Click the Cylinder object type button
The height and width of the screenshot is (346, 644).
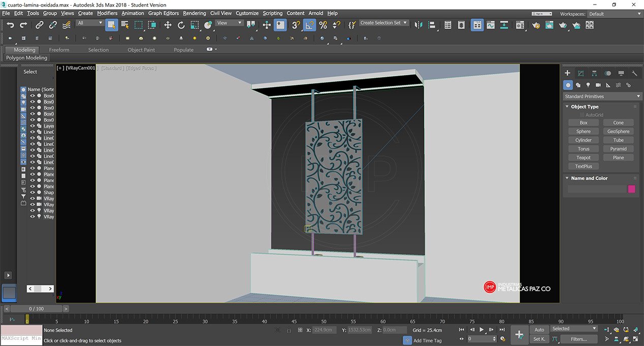tap(584, 140)
